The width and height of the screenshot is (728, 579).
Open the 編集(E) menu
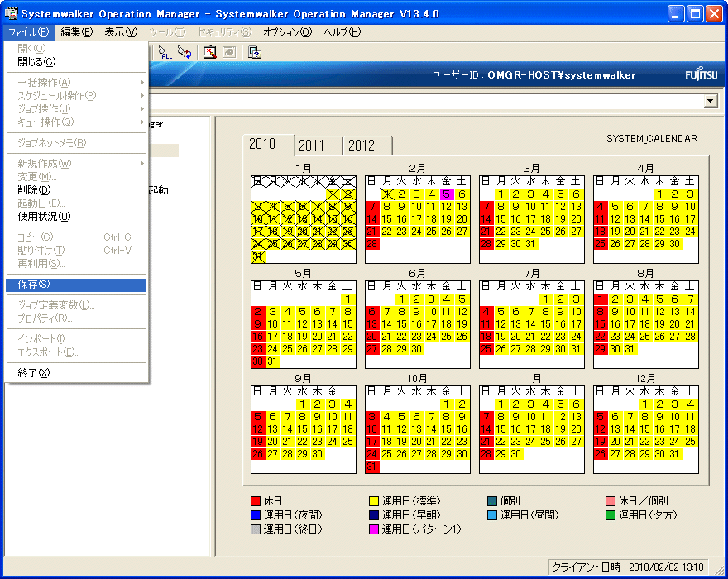(77, 32)
